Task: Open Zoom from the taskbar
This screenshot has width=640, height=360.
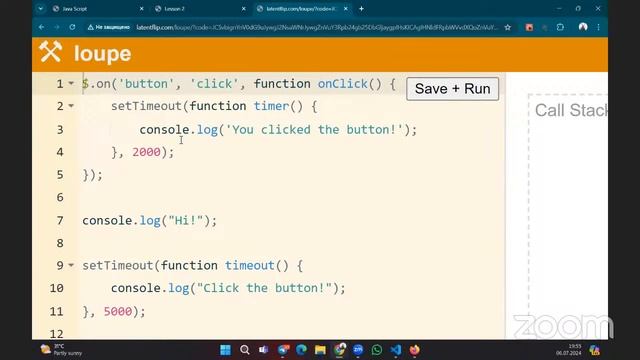Action: (358, 350)
